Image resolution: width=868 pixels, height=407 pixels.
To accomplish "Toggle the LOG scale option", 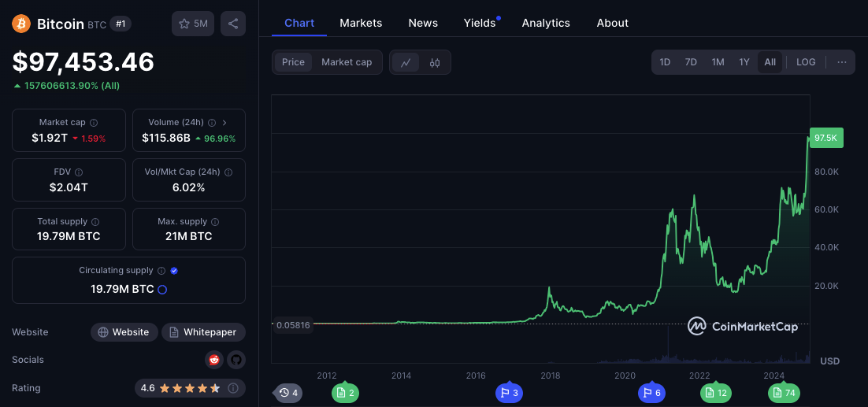I will pos(806,62).
